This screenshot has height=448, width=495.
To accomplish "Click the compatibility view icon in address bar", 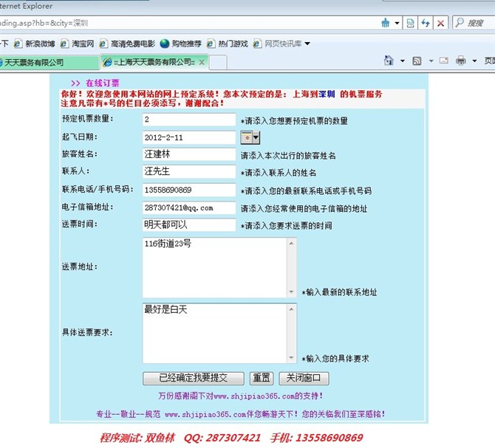I will coord(410,23).
